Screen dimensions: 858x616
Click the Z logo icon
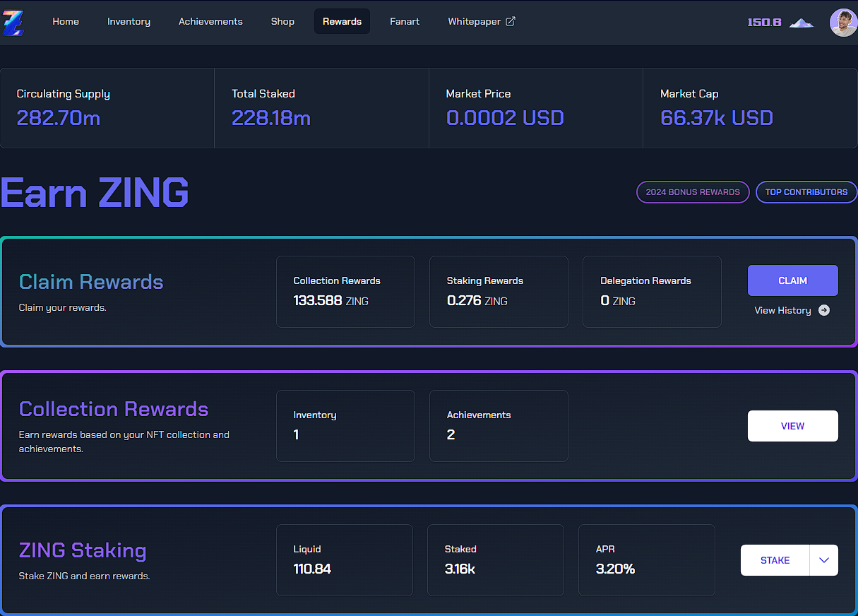click(x=13, y=23)
